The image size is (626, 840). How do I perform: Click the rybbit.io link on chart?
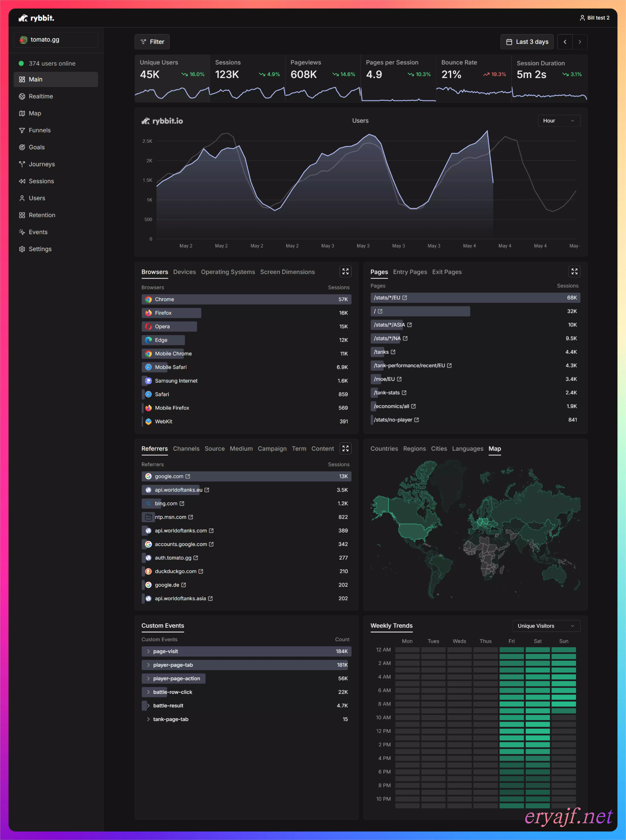coord(162,121)
